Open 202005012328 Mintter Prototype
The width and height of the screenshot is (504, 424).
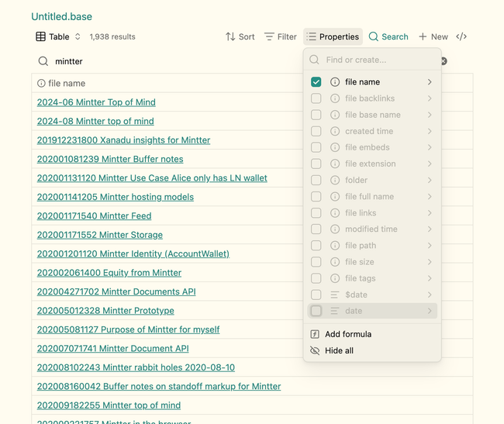coord(105,311)
